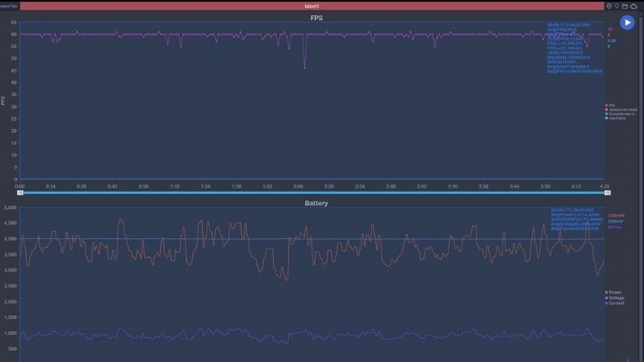The width and height of the screenshot is (644, 362).
Task: Click the 0:00 label on time axis
Action: click(20, 186)
